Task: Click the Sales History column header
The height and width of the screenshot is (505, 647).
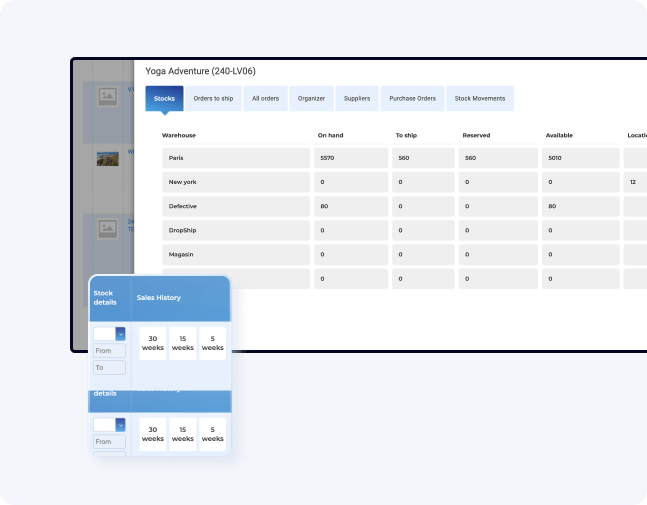Action: [159, 297]
